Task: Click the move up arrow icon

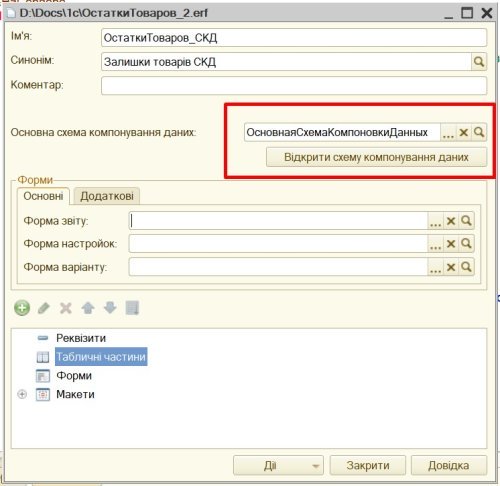Action: point(88,308)
